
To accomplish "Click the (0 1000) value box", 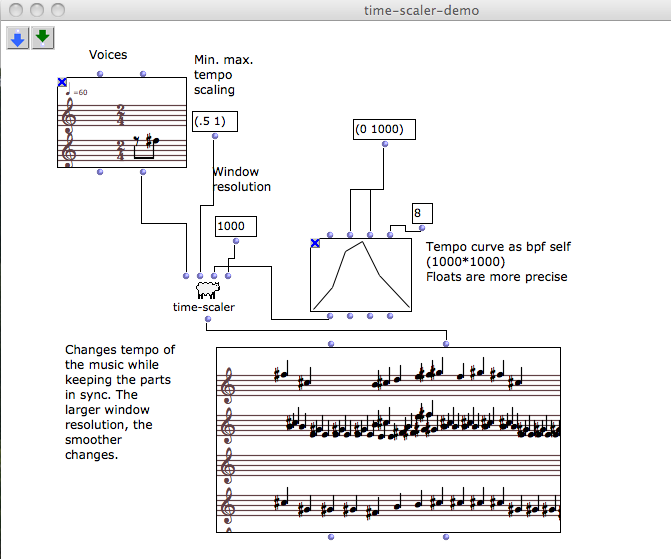I will coord(383,130).
